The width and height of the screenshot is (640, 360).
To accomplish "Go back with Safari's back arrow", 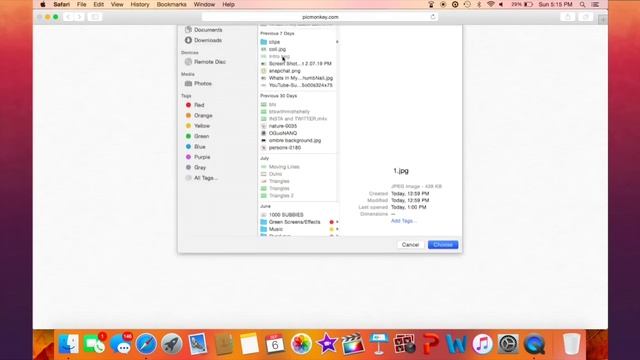I will [x=68, y=17].
